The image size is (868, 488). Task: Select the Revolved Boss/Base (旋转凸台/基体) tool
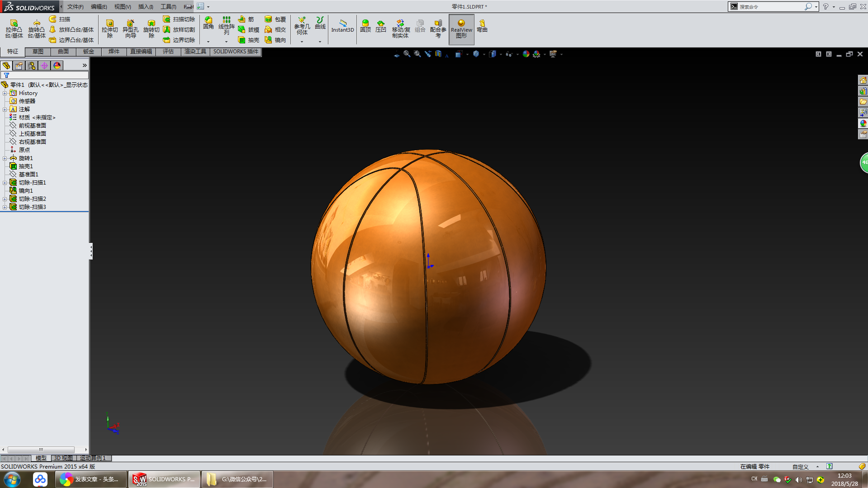coord(37,29)
